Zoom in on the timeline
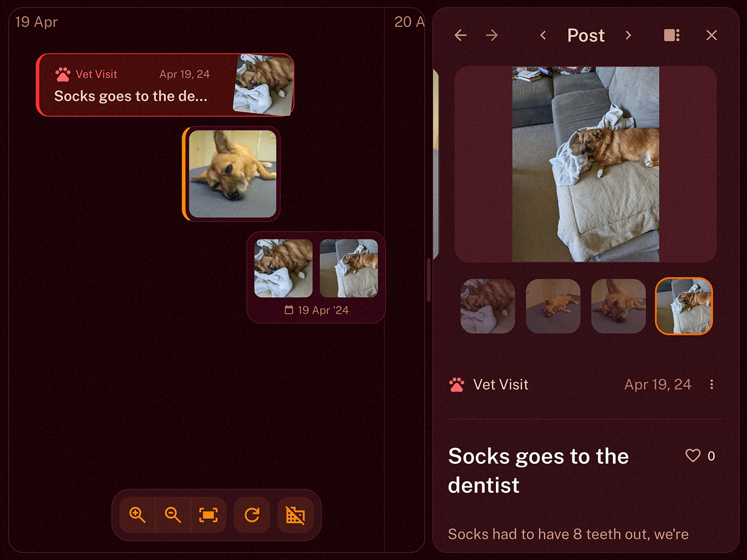 click(x=137, y=515)
